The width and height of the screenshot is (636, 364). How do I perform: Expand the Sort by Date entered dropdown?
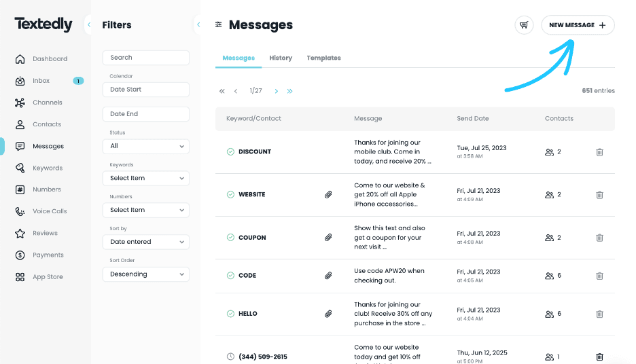[145, 242]
